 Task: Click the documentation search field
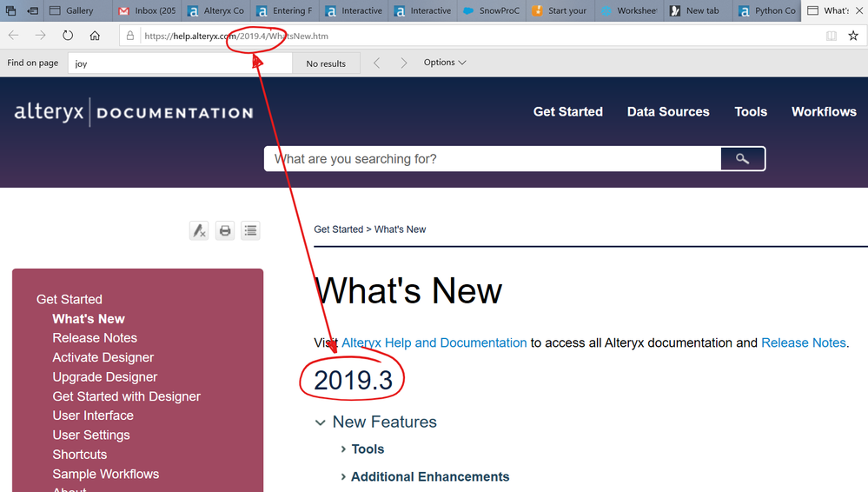point(493,159)
